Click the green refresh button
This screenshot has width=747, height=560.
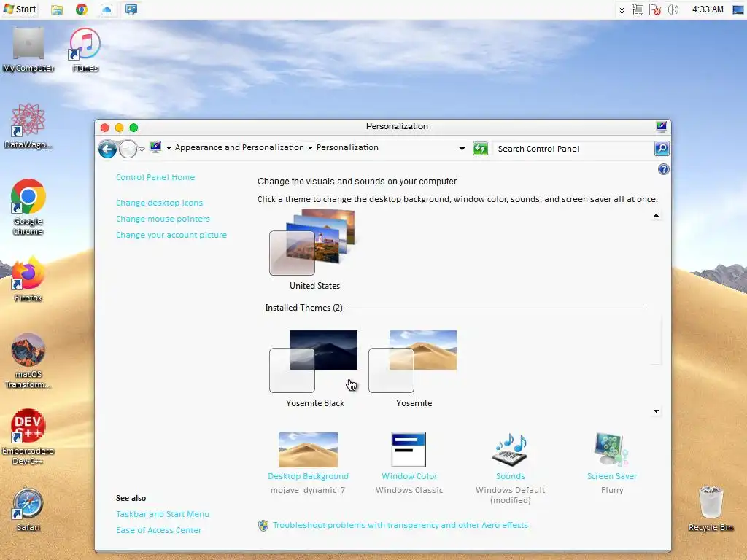(x=480, y=149)
